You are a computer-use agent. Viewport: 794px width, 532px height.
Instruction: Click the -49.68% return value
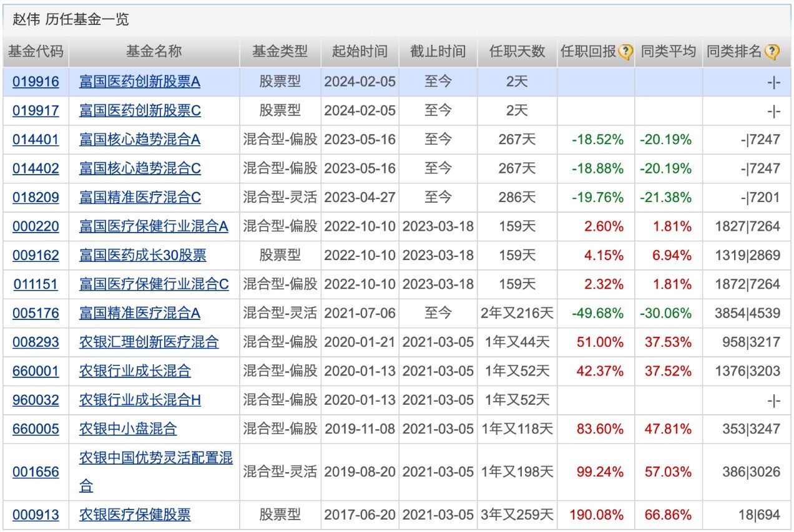[597, 313]
